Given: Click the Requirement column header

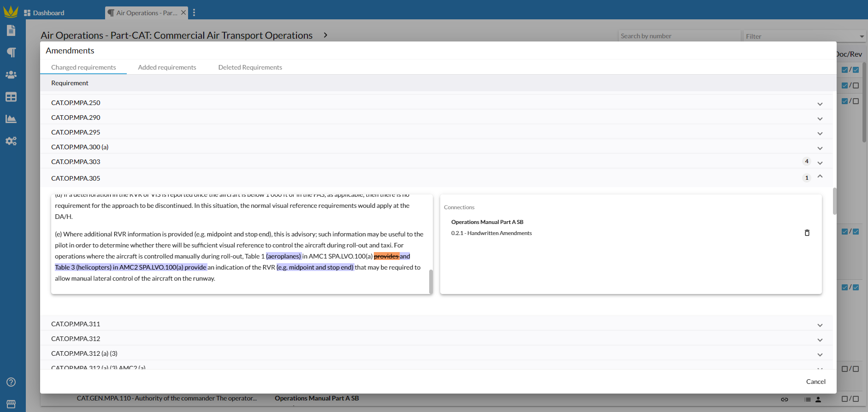Looking at the screenshot, I should coord(70,83).
